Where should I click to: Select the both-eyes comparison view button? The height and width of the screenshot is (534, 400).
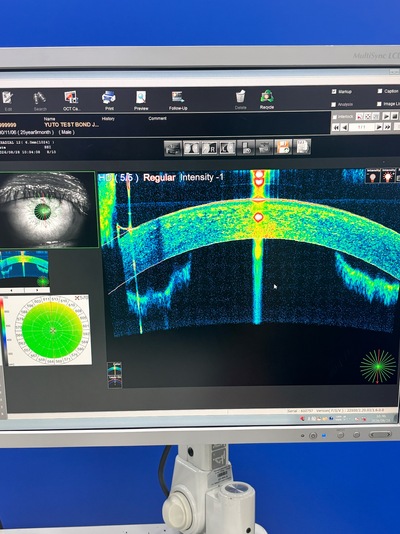tap(192, 148)
